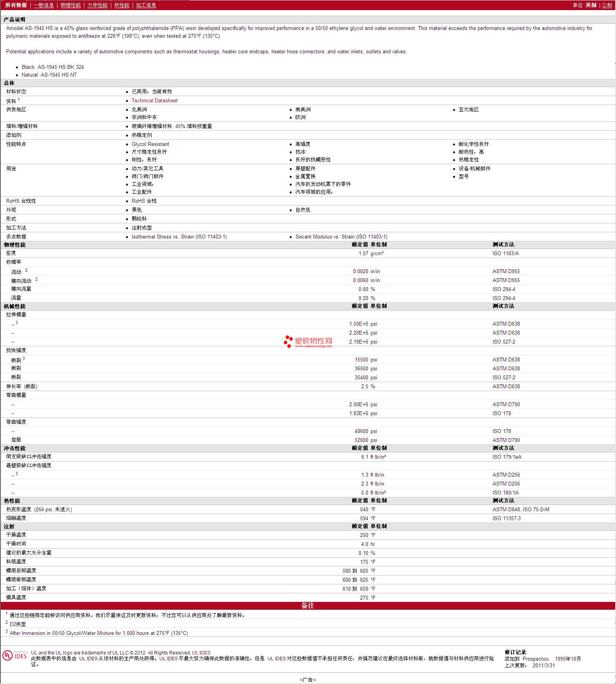Select the 2.5 % elongation value
616x684 pixels.
click(x=368, y=386)
